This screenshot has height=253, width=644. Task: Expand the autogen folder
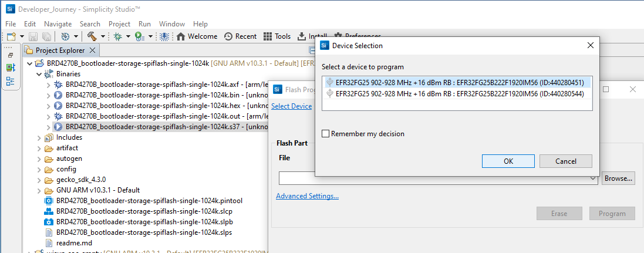(x=39, y=158)
